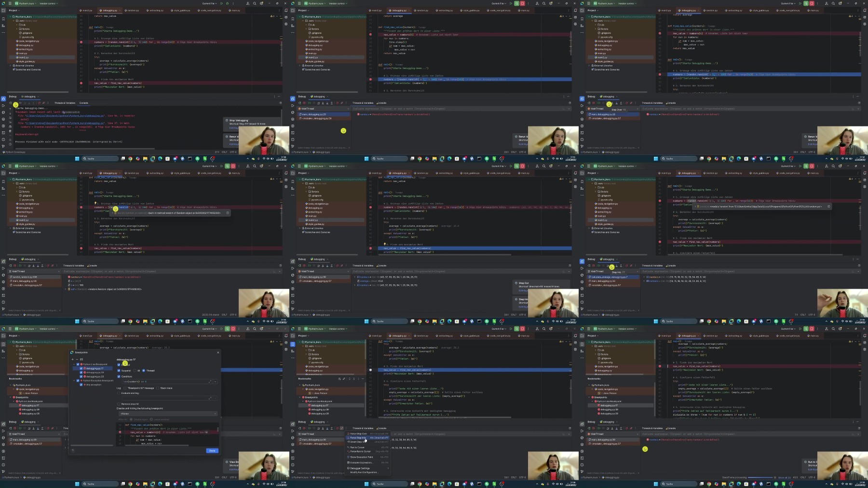
Task: Toggle soft-wrap icon beside the traceback console
Action: (x=10, y=118)
